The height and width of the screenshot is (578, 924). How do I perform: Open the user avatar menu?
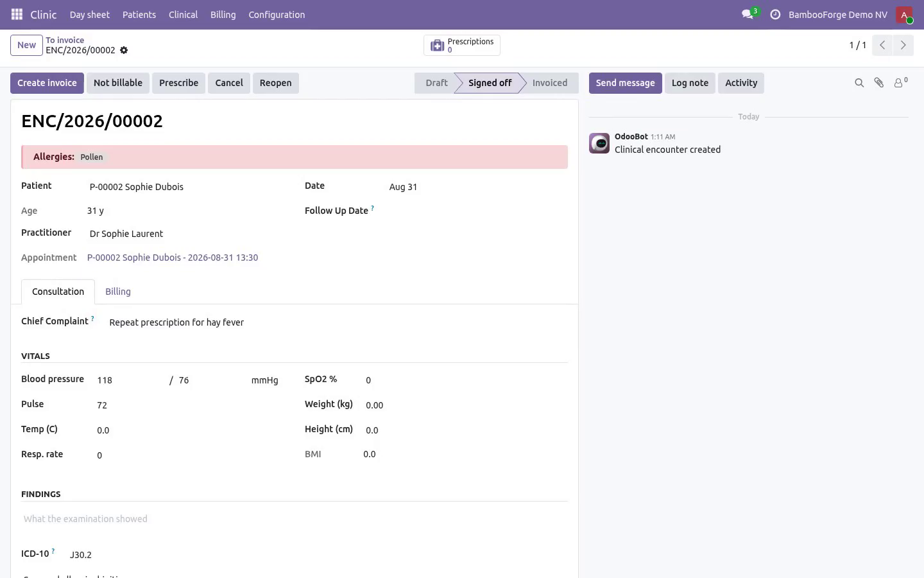pos(904,15)
